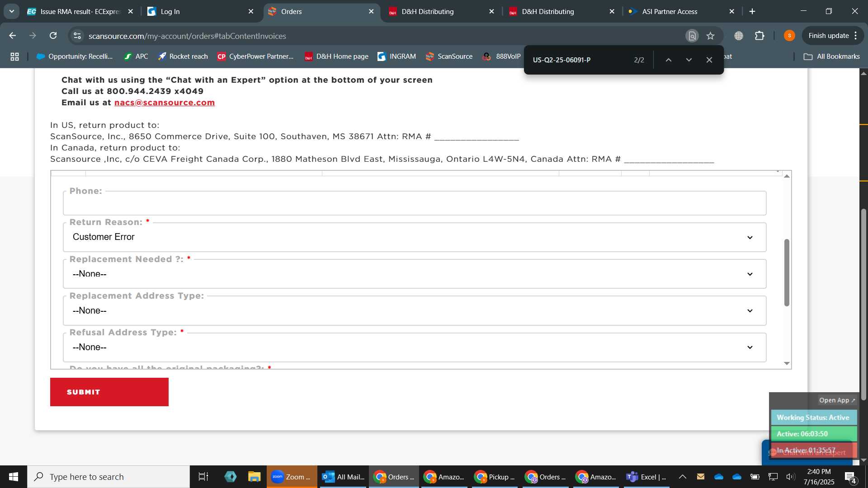The image size is (868, 488).
Task: Open mail tray icon
Action: point(701,477)
